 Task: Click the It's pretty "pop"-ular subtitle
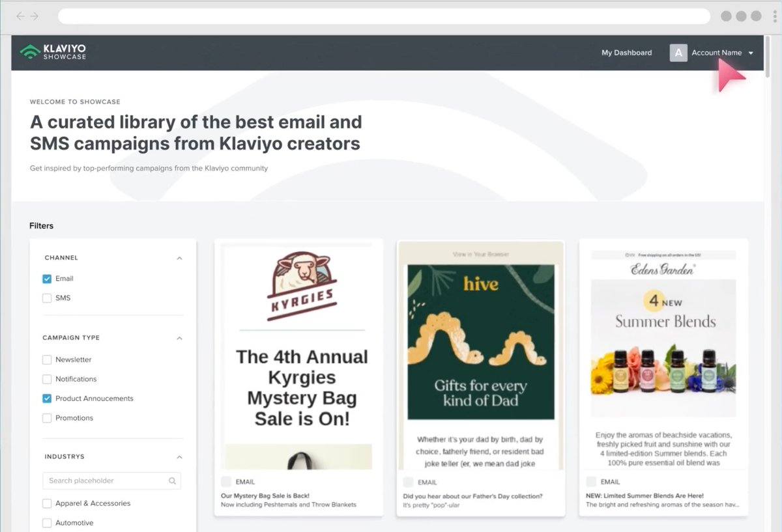[431, 505]
